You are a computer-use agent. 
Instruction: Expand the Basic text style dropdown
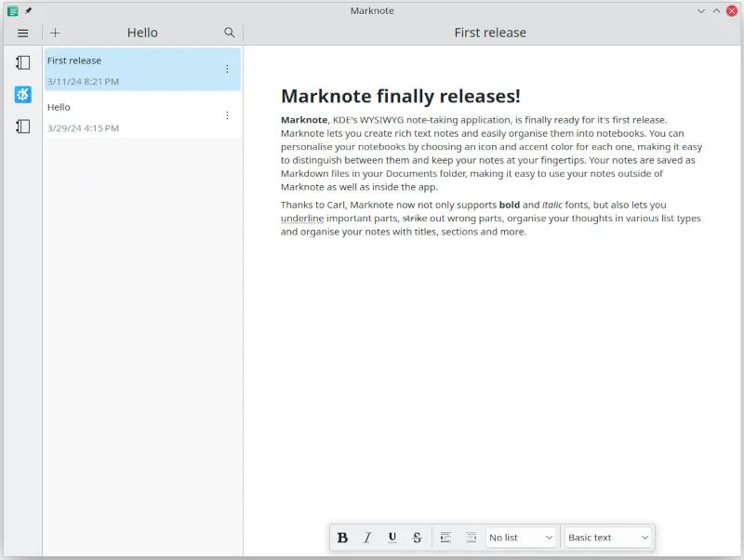click(x=608, y=538)
